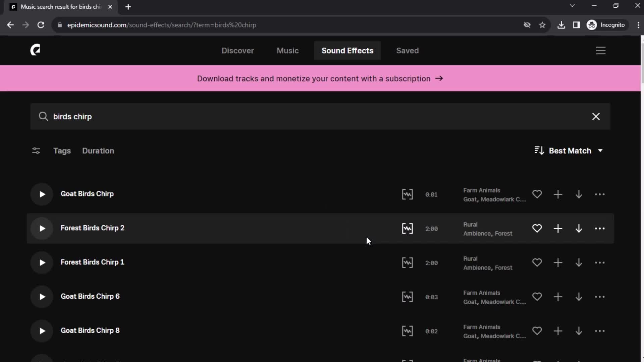Play Goat Birds Chirp 8
644x362 pixels.
click(x=42, y=331)
